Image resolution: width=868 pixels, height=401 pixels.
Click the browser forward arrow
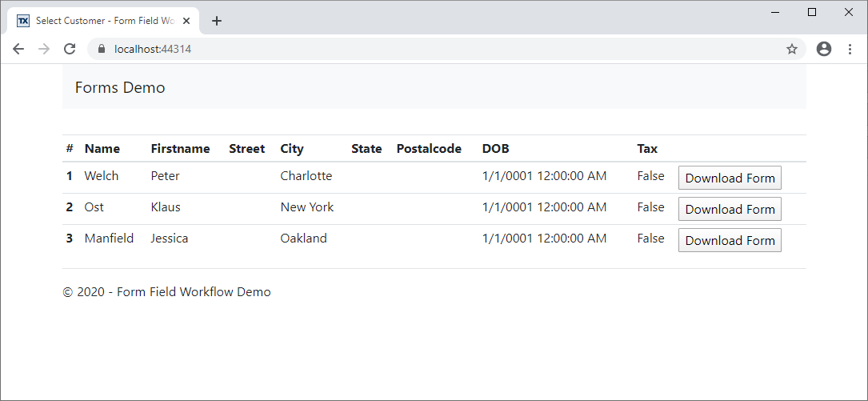44,49
